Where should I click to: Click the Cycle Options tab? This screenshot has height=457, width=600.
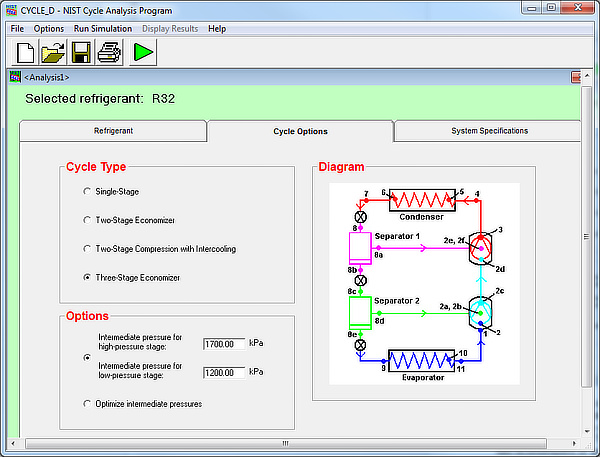point(300,131)
